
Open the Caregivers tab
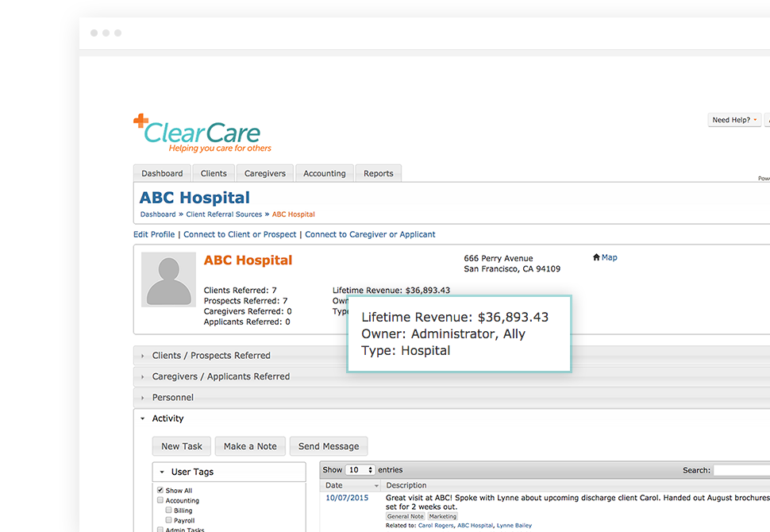[264, 173]
